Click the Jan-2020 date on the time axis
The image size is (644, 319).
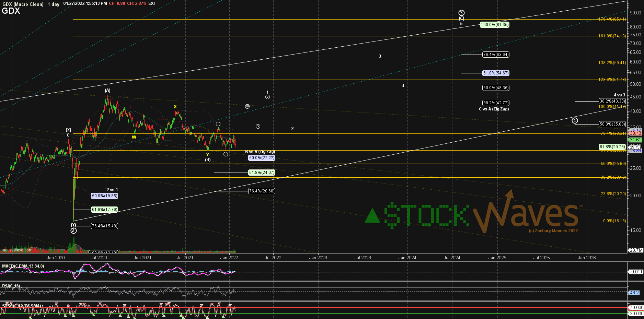pos(56,258)
